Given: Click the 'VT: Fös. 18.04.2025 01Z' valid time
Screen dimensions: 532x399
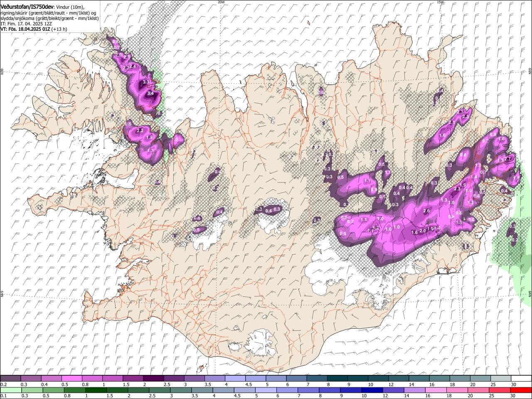Looking at the screenshot, I should click(x=25, y=30).
